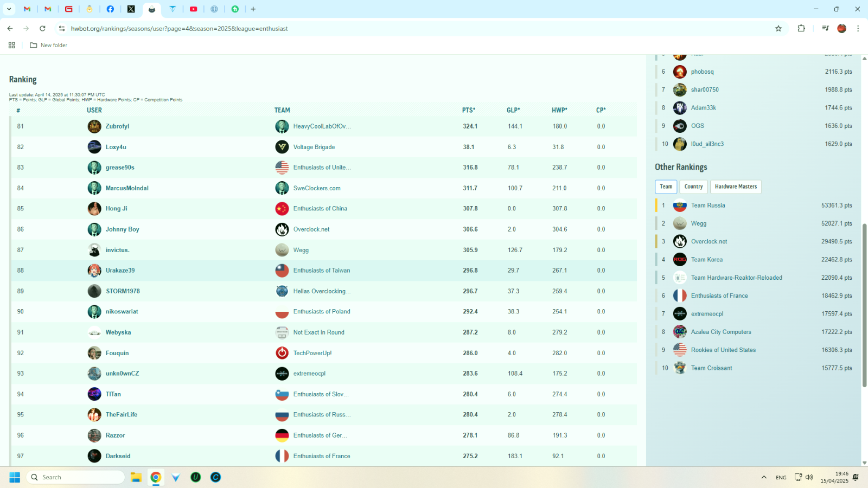Click the France flag icon in Darkseid row
The width and height of the screenshot is (868, 488).
282,456
